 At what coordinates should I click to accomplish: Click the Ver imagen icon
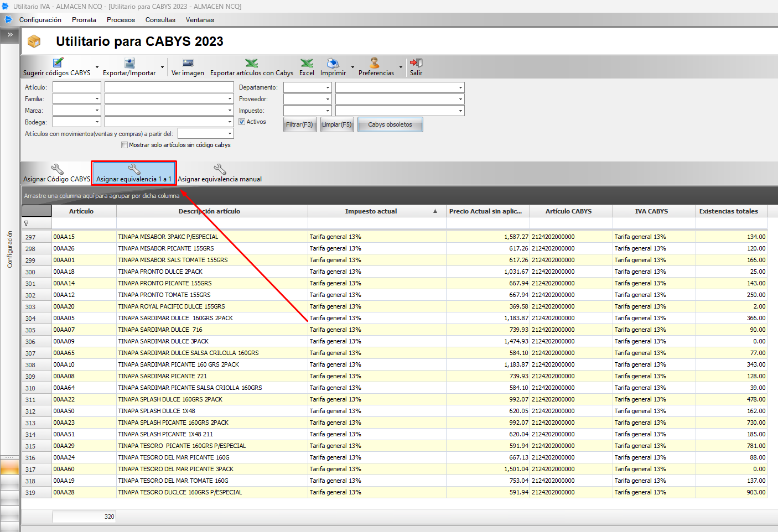(x=188, y=63)
